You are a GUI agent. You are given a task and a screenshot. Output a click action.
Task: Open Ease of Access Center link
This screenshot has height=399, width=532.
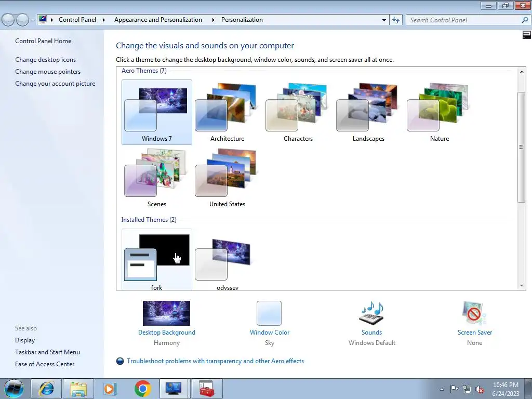pos(45,364)
